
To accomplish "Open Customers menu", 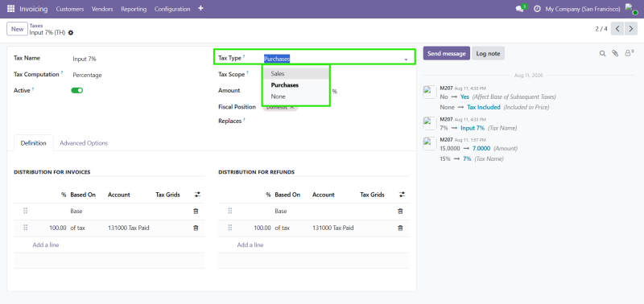I will tap(70, 9).
